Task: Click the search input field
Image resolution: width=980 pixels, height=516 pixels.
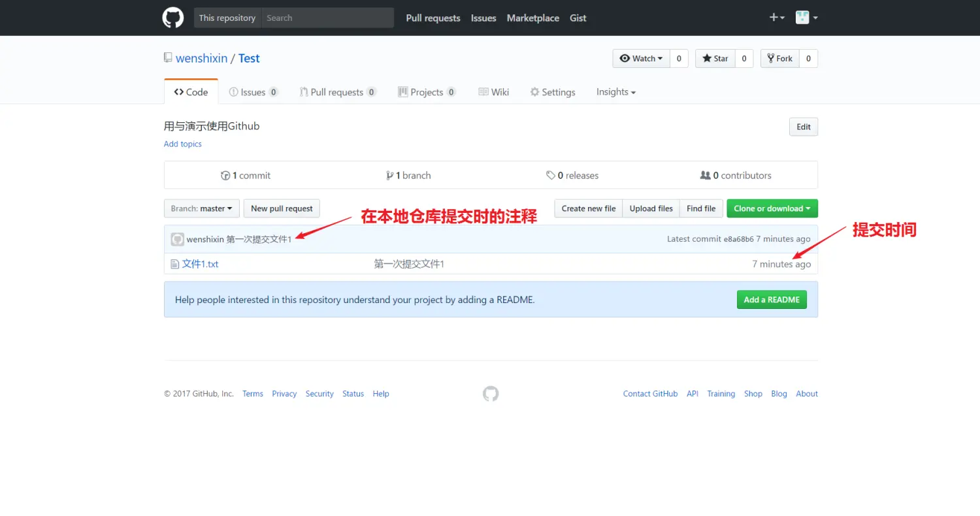Action: coord(328,18)
